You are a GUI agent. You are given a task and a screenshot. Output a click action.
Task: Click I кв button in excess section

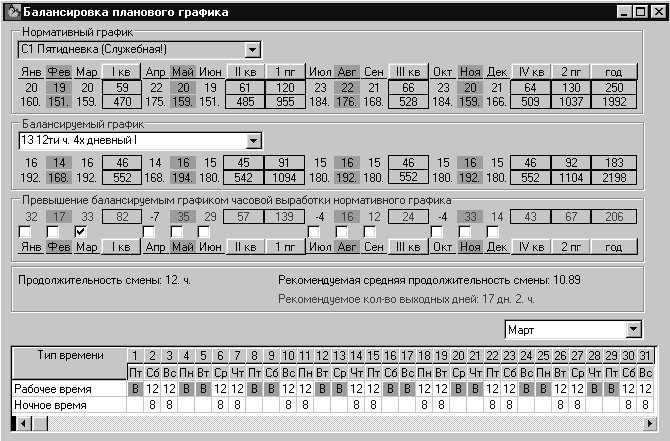click(121, 247)
